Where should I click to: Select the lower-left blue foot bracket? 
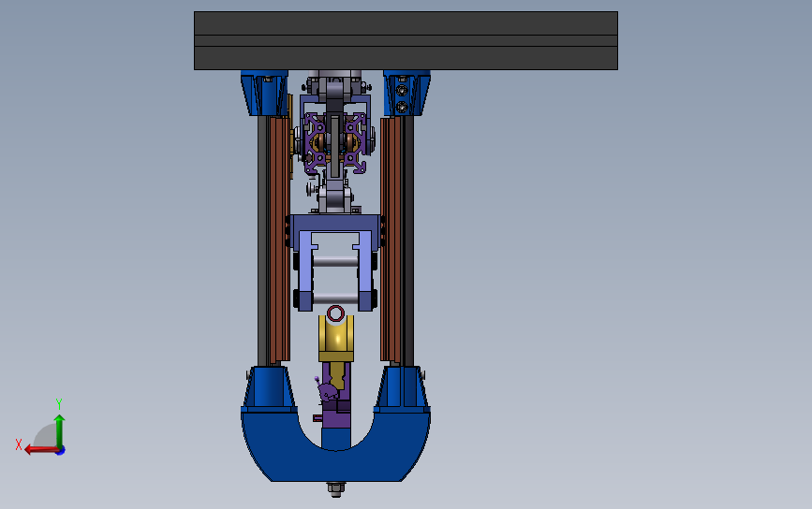point(269,387)
